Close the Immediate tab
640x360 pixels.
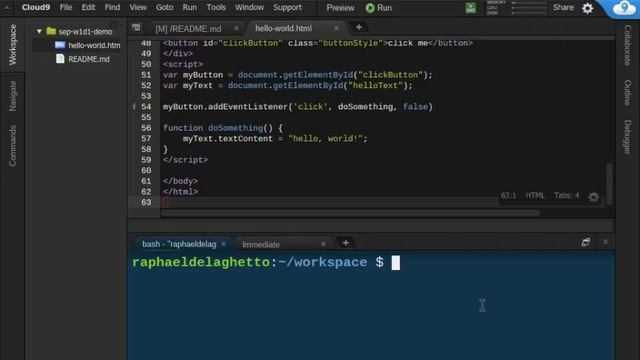pos(323,244)
